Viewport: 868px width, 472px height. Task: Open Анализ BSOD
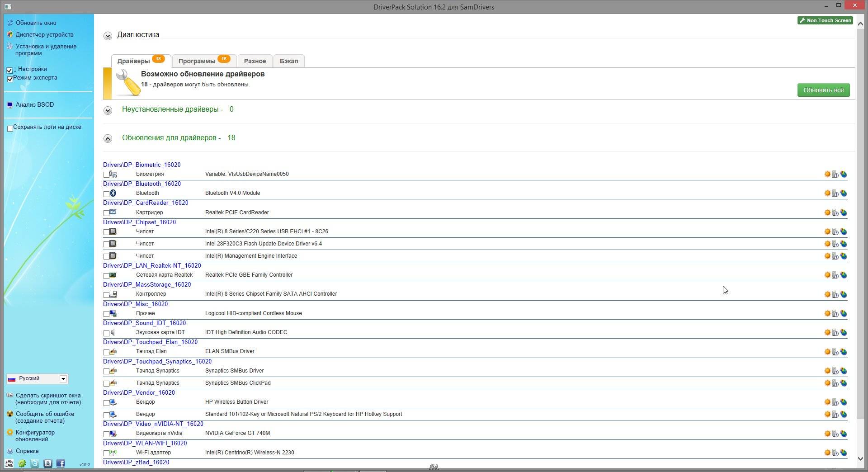click(35, 104)
